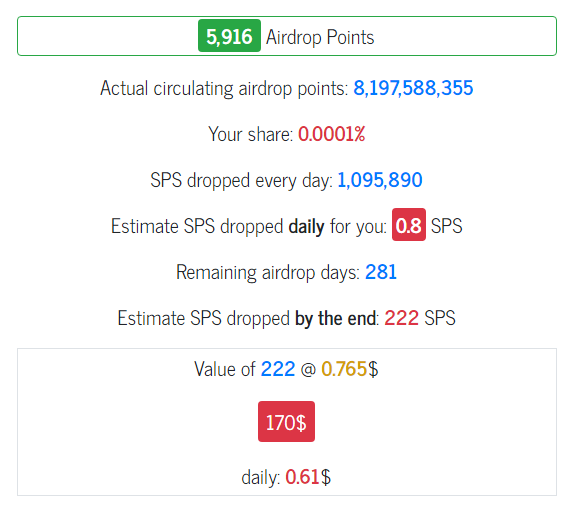
Task: Click the Value of label
Action: [224, 369]
